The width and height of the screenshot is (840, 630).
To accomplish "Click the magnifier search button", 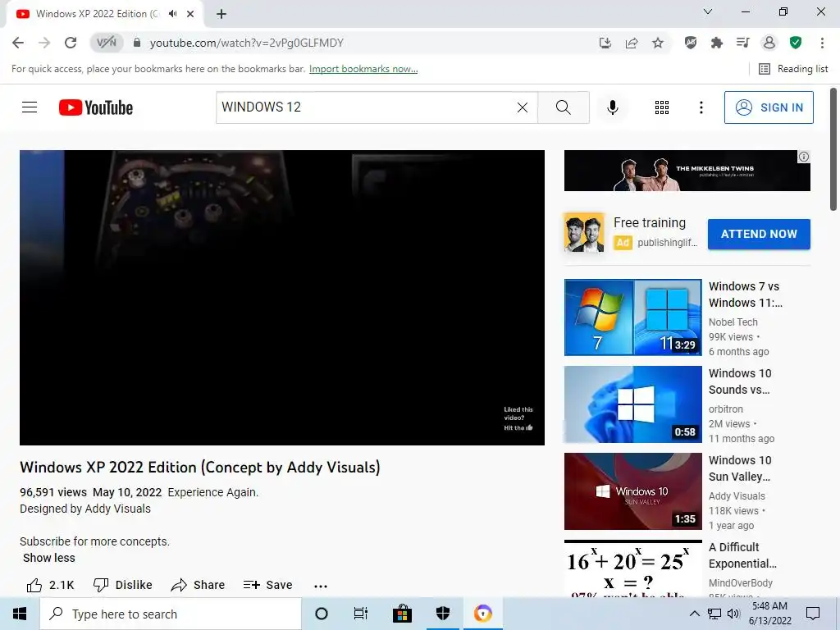I will click(563, 107).
